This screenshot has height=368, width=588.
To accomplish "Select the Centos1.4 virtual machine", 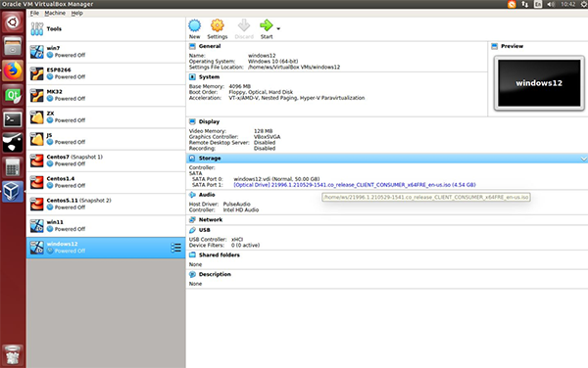I will [x=106, y=182].
